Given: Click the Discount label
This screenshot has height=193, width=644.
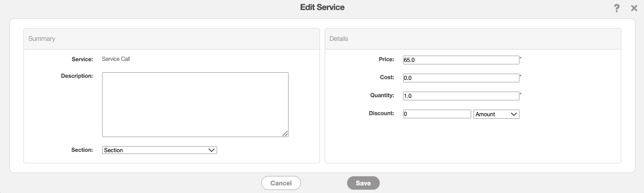Looking at the screenshot, I should click(381, 113).
